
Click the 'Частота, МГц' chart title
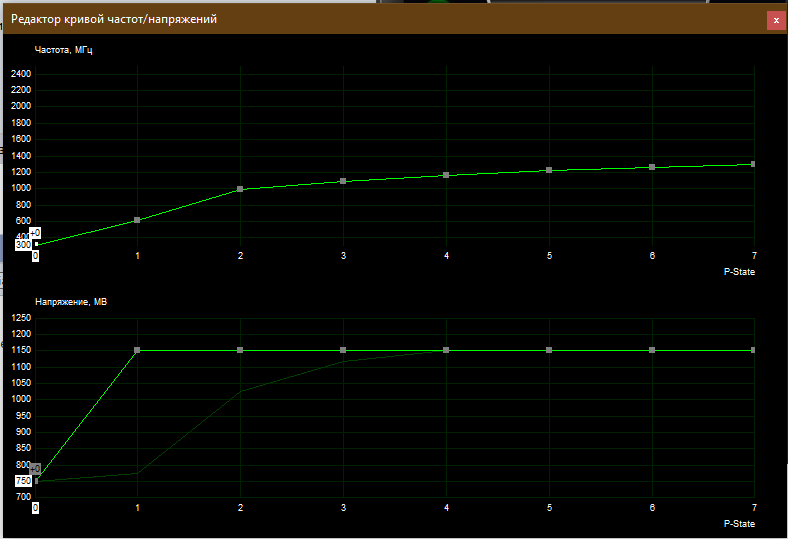[x=63, y=50]
